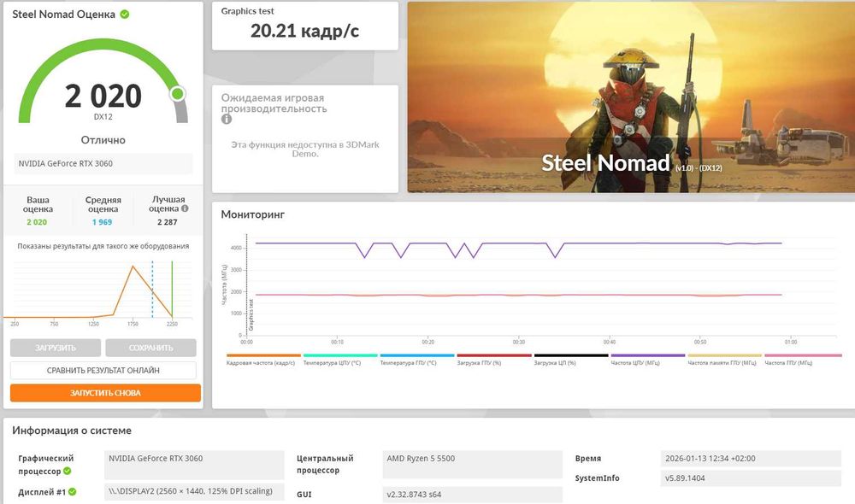Image resolution: width=855 pixels, height=504 pixels.
Task: Click the СОХРАНИТЬ button
Action: (151, 348)
